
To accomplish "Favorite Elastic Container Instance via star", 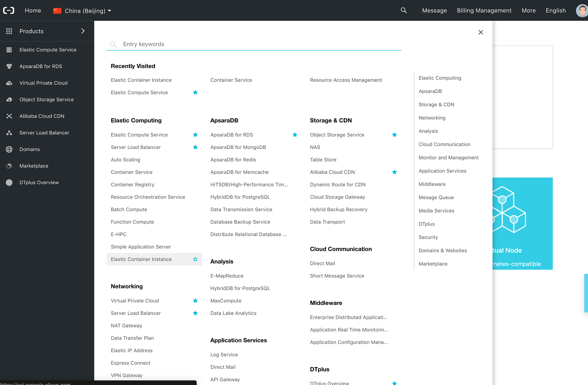I will coord(195,259).
